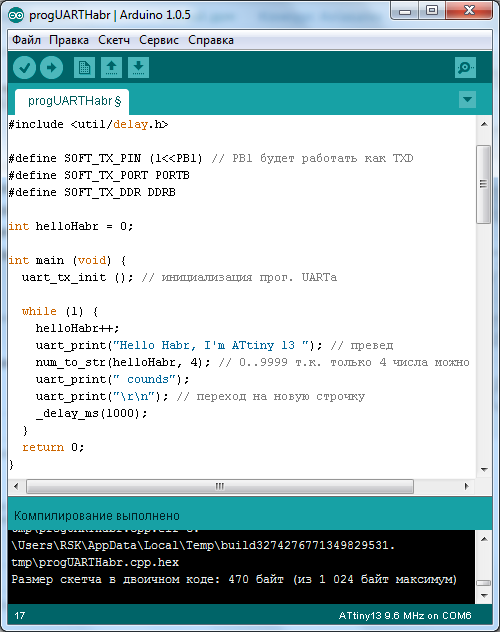Click the horizontal scrollbar thumb
500x632 pixels.
point(220,486)
